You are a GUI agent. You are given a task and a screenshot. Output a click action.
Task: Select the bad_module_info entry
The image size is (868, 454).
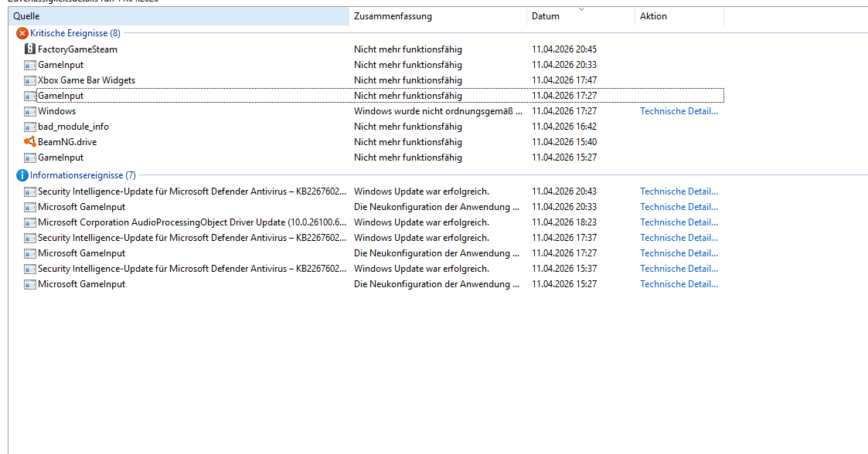coord(73,127)
